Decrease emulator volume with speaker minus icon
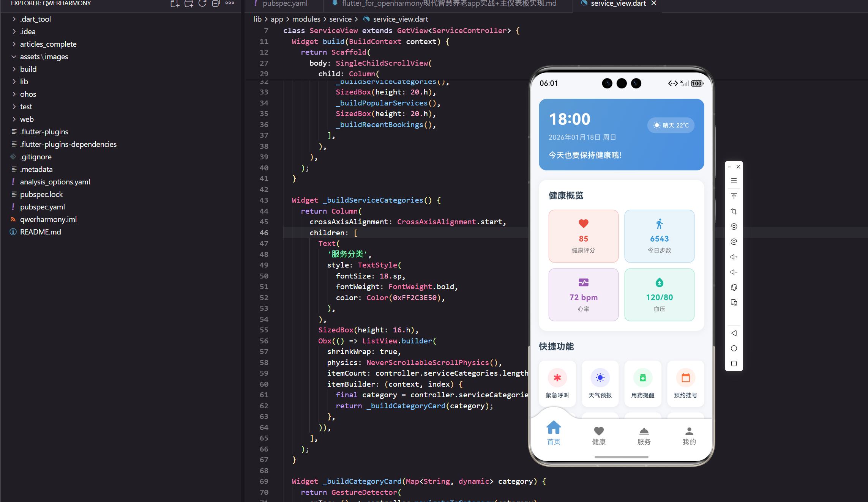The width and height of the screenshot is (868, 502). (734, 272)
